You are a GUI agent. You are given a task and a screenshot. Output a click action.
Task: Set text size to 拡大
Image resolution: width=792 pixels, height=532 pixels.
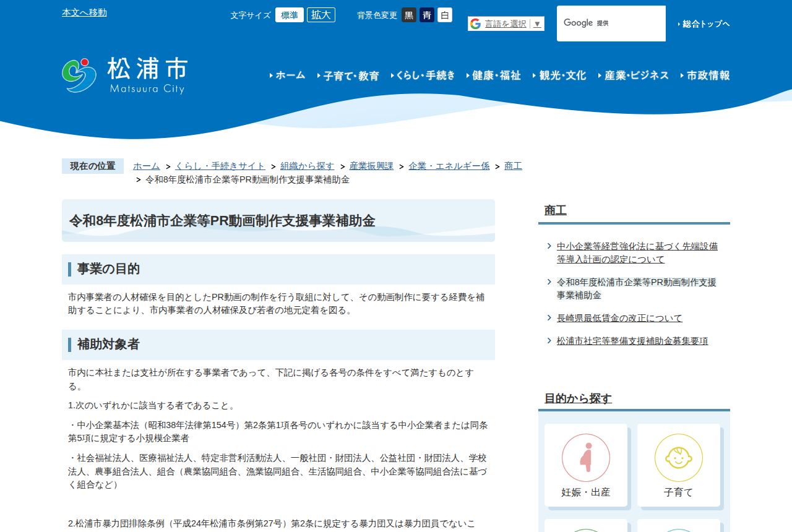coord(321,15)
